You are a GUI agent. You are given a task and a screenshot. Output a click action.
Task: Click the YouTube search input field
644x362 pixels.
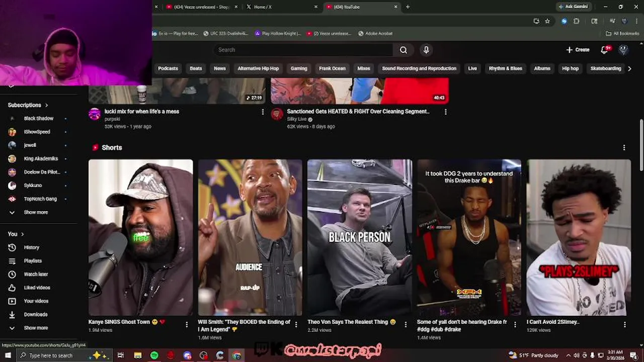tap(303, 50)
